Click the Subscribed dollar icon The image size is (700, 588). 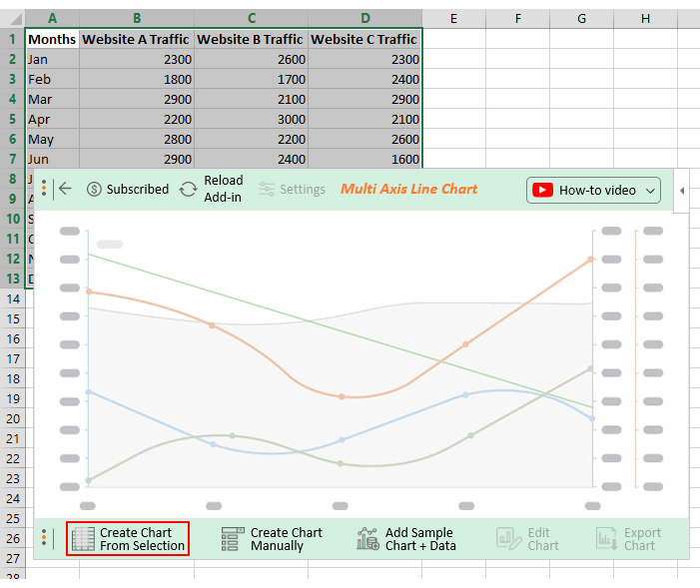point(94,190)
